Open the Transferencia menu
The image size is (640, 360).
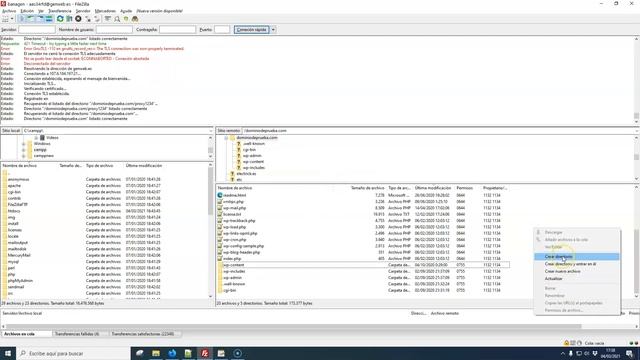[x=60, y=11]
